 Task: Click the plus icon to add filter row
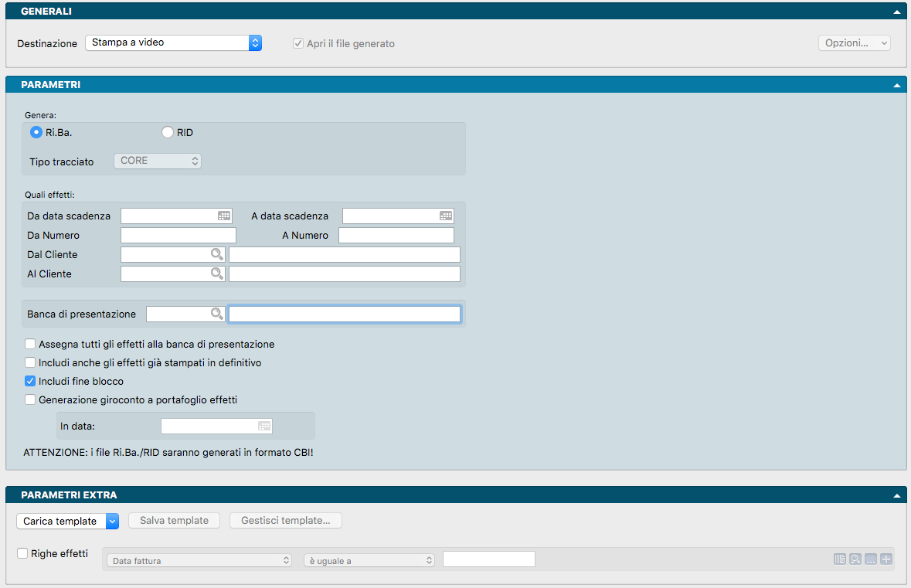[x=886, y=559]
